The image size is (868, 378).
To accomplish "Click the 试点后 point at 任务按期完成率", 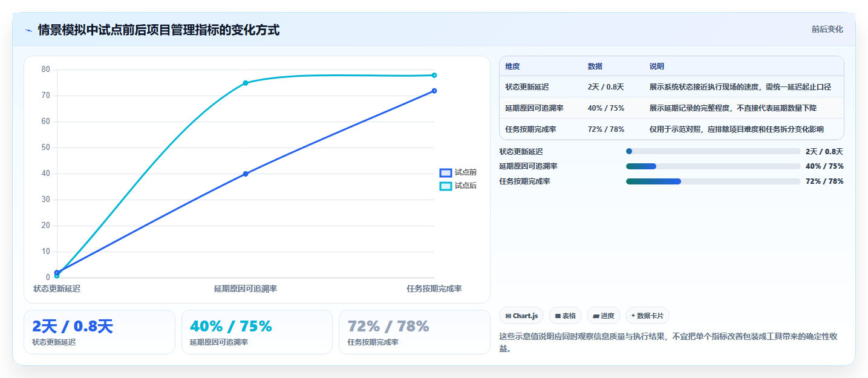I will [434, 75].
